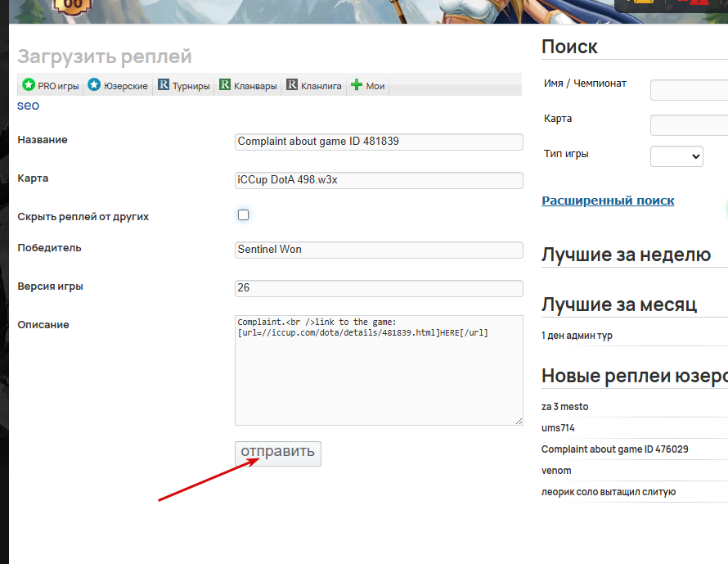The height and width of the screenshot is (564, 728).
Task: Open леорик соло вытащил слитую replay
Action: [609, 492]
